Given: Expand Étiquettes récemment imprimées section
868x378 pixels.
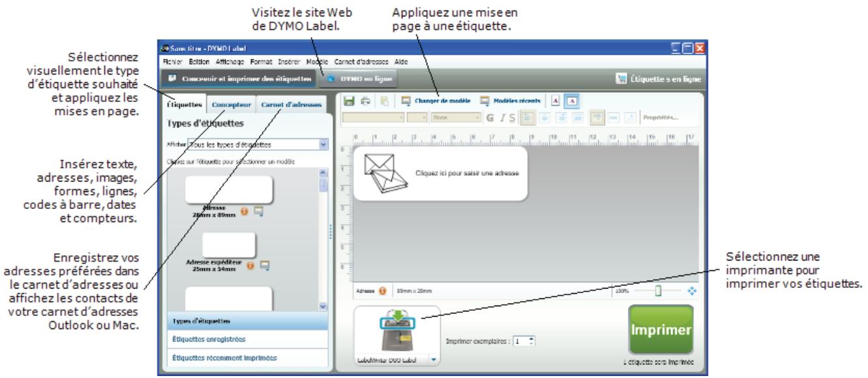Looking at the screenshot, I should click(x=247, y=357).
